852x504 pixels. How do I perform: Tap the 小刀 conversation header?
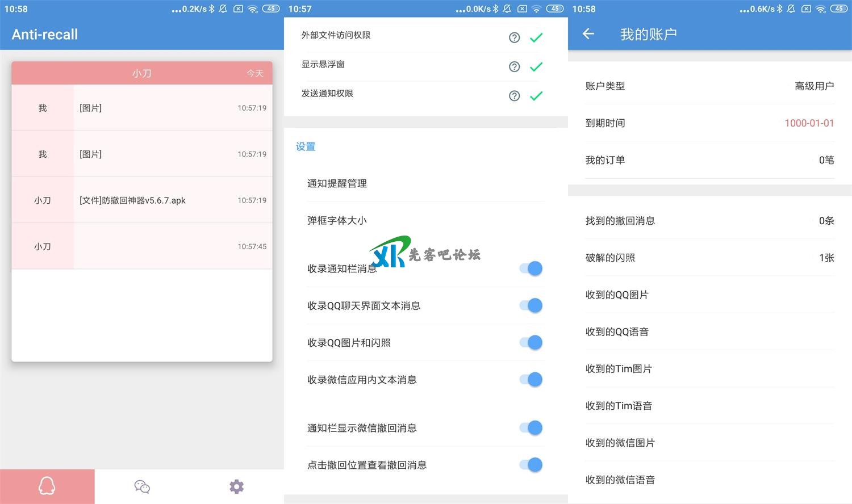tap(142, 73)
